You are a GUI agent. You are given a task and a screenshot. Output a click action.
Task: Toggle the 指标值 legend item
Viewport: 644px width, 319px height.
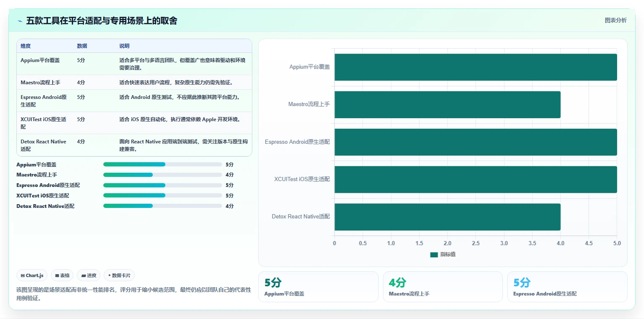coord(442,255)
